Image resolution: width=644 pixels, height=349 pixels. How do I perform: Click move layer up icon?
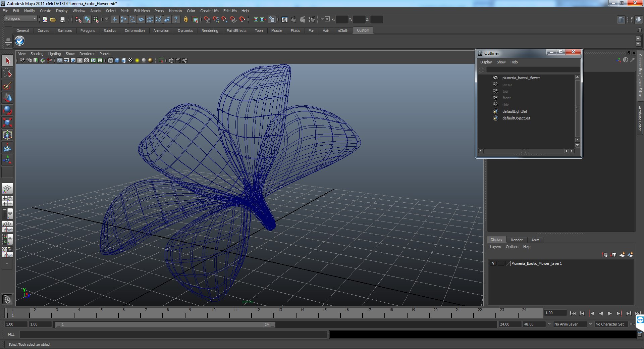[605, 255]
